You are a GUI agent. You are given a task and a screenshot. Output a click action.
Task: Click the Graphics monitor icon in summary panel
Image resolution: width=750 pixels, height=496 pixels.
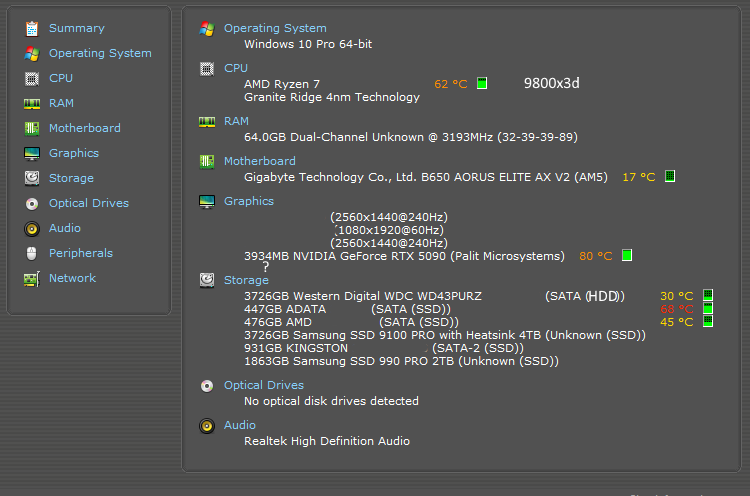tap(207, 202)
